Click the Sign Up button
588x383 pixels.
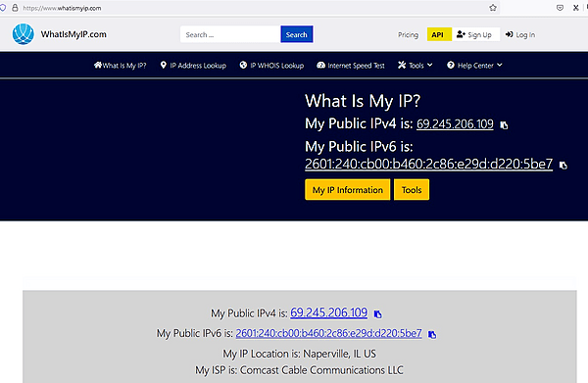pyautogui.click(x=474, y=35)
